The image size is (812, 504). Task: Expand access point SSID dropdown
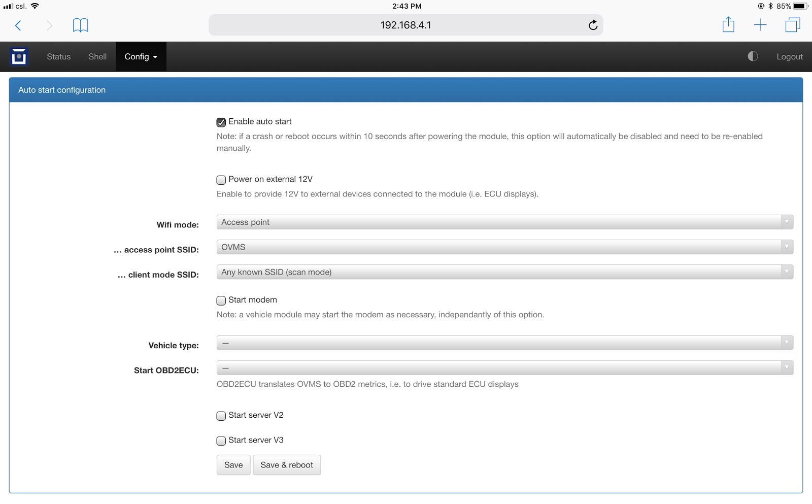coord(505,247)
